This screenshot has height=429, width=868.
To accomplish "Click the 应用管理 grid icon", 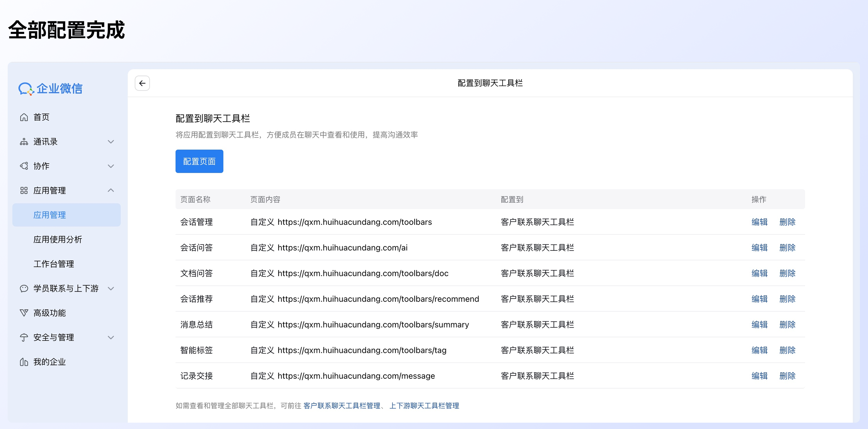I will coord(24,191).
